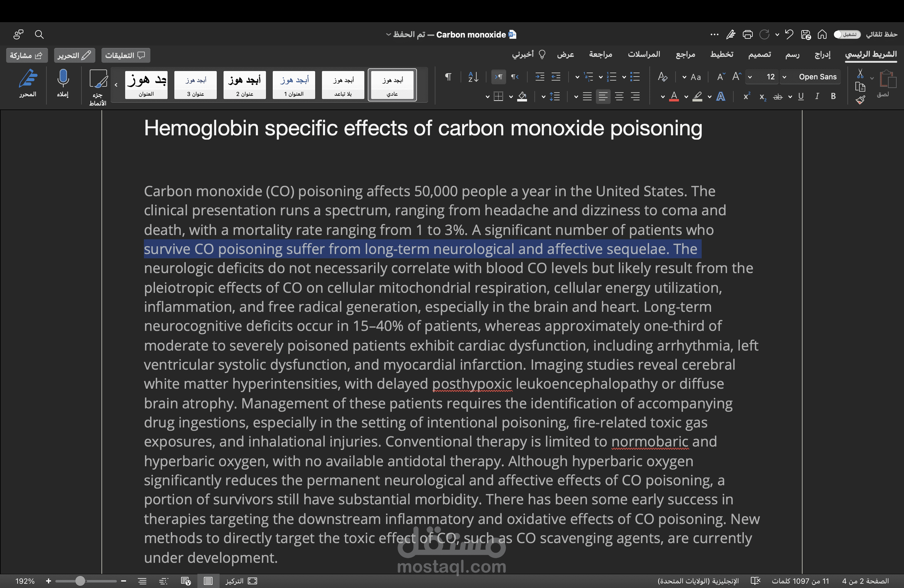
Task: Open the font size 12 dropdown
Action: (750, 77)
